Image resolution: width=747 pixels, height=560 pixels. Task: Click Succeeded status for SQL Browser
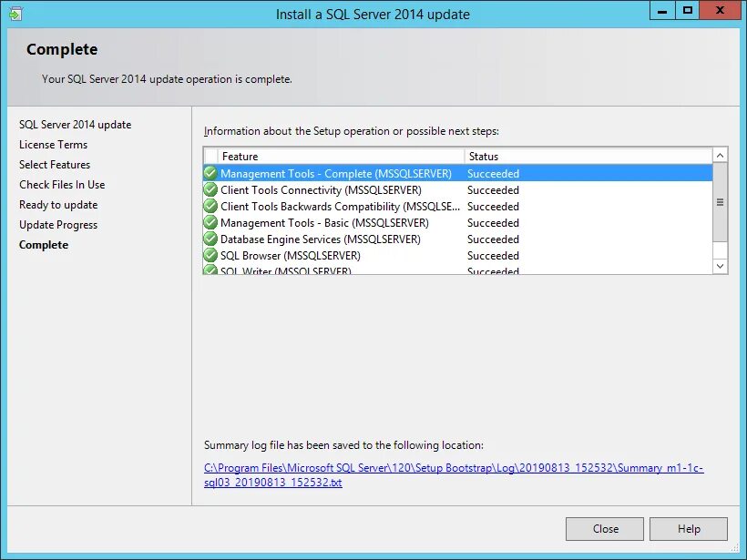(x=493, y=256)
